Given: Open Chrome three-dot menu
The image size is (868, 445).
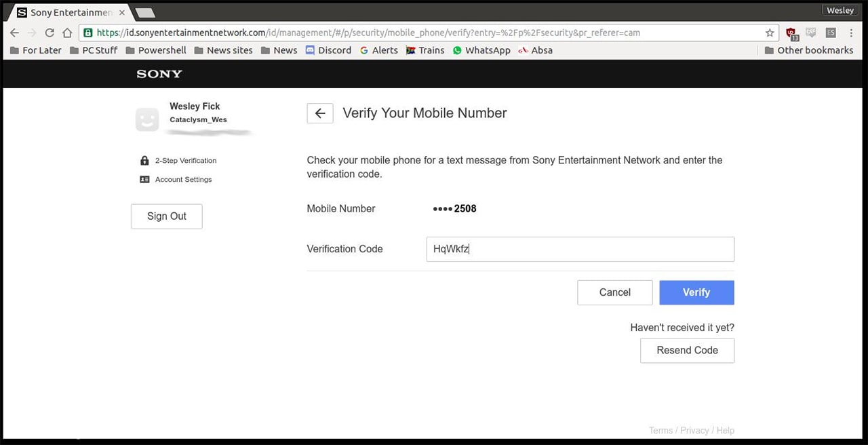Looking at the screenshot, I should [x=851, y=33].
